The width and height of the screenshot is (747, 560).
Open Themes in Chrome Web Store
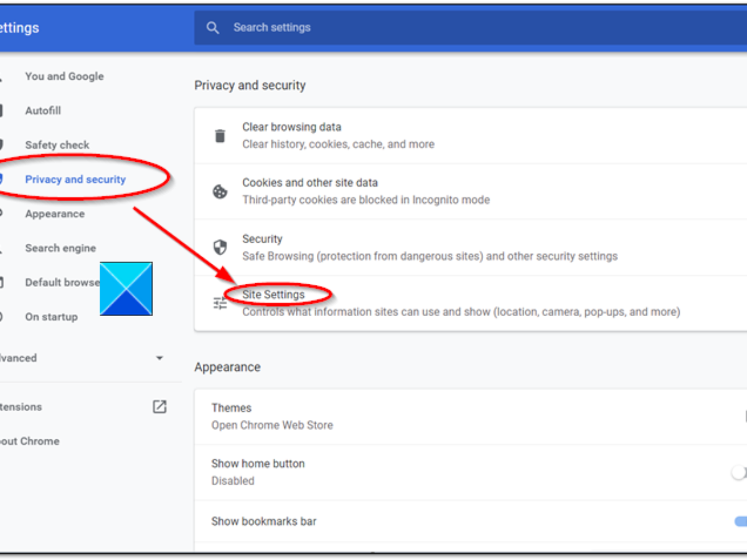pos(471,417)
